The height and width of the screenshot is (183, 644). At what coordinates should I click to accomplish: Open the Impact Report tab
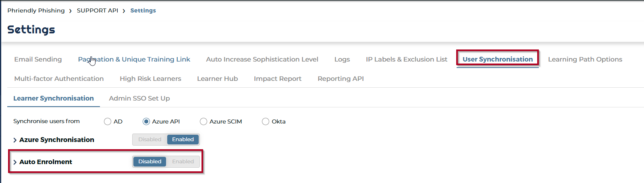(x=278, y=78)
